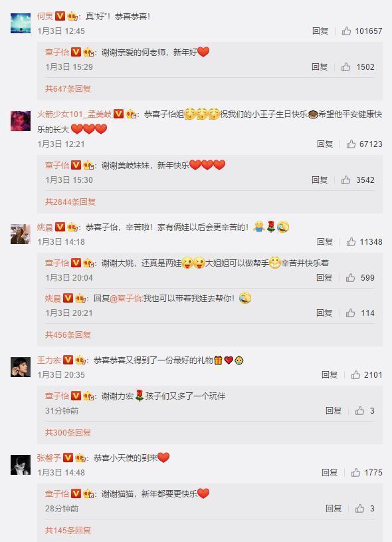This screenshot has height=542, width=392.
Task: Show all 共300条回复 replies
Action: (x=68, y=432)
